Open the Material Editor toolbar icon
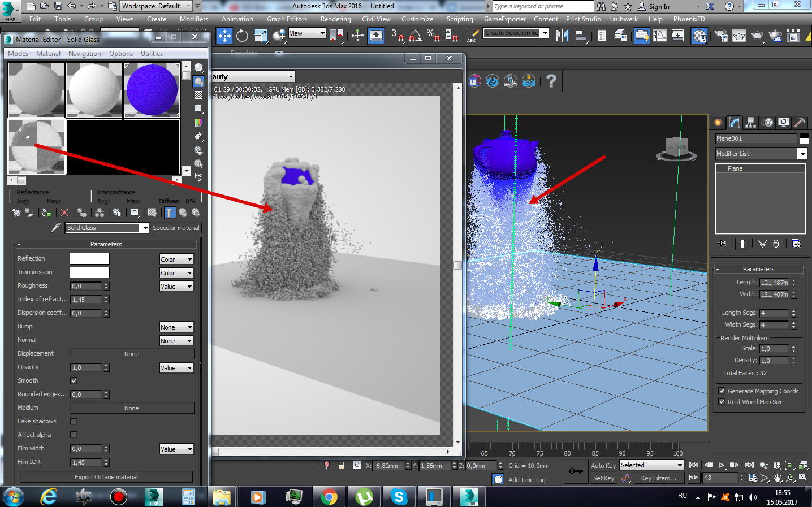 pos(699,36)
